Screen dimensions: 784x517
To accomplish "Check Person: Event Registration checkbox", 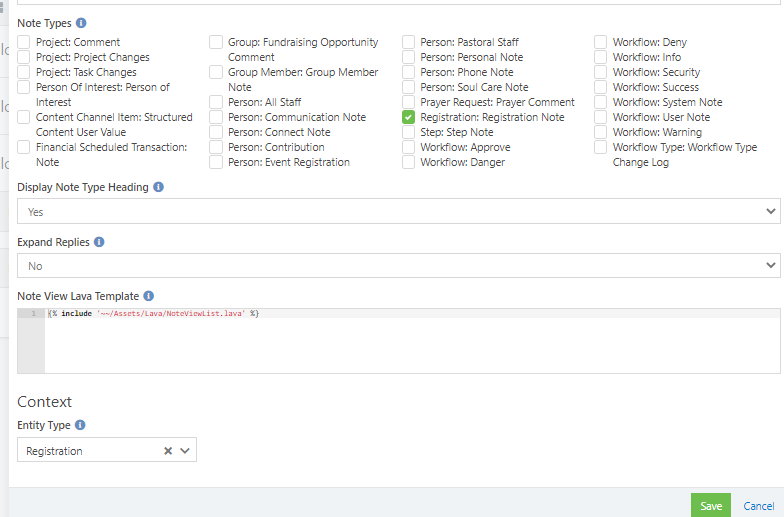I will point(216,162).
